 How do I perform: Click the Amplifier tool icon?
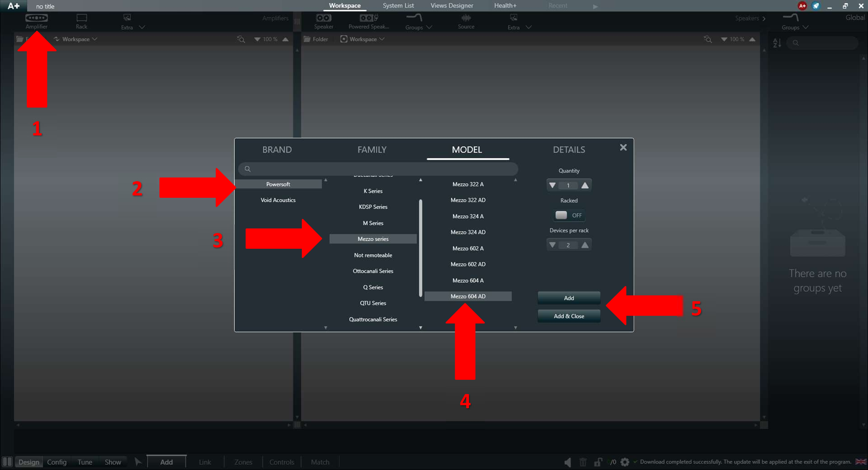click(x=36, y=18)
